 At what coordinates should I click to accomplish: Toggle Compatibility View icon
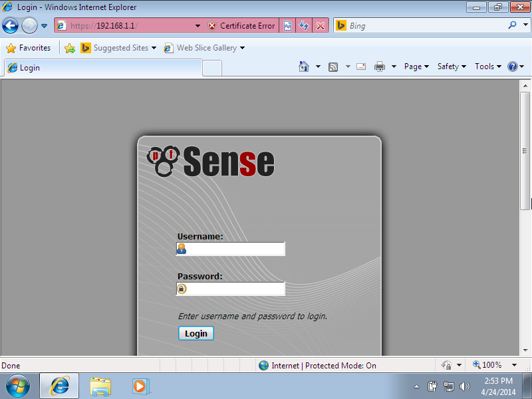tap(287, 26)
